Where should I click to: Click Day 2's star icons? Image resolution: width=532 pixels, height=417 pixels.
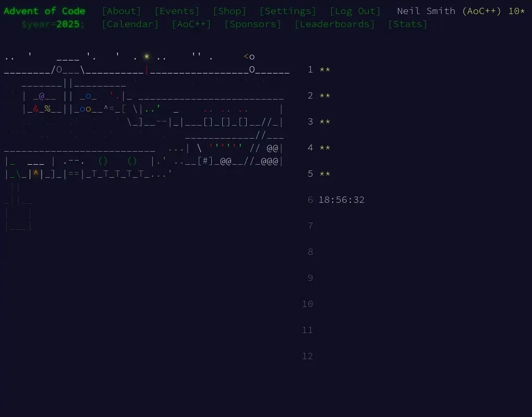324,95
